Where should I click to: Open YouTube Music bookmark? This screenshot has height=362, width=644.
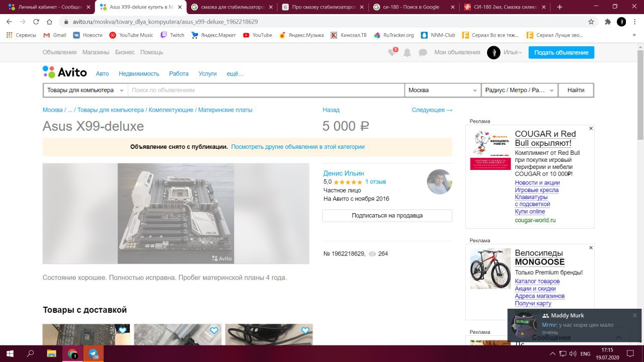coord(131,35)
